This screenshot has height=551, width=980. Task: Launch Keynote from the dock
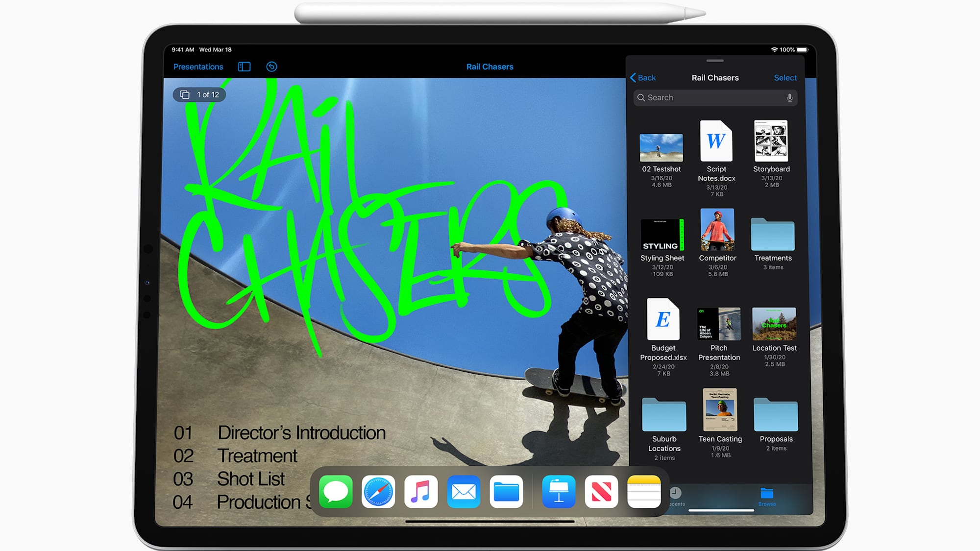tap(559, 491)
